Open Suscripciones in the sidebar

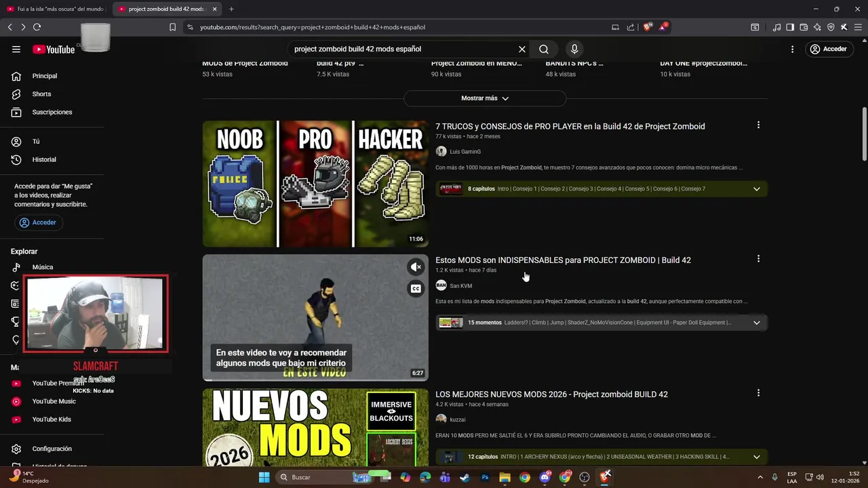point(52,112)
